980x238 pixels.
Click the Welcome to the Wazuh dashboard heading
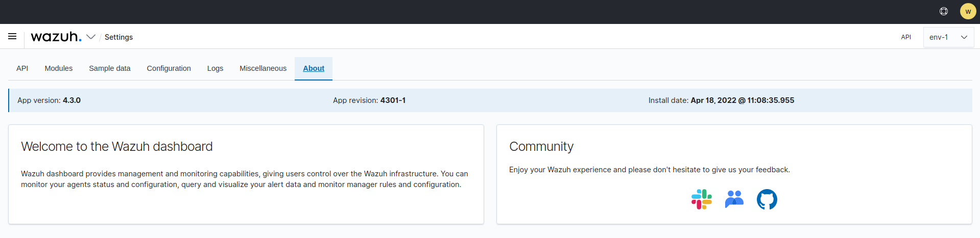[x=117, y=147]
